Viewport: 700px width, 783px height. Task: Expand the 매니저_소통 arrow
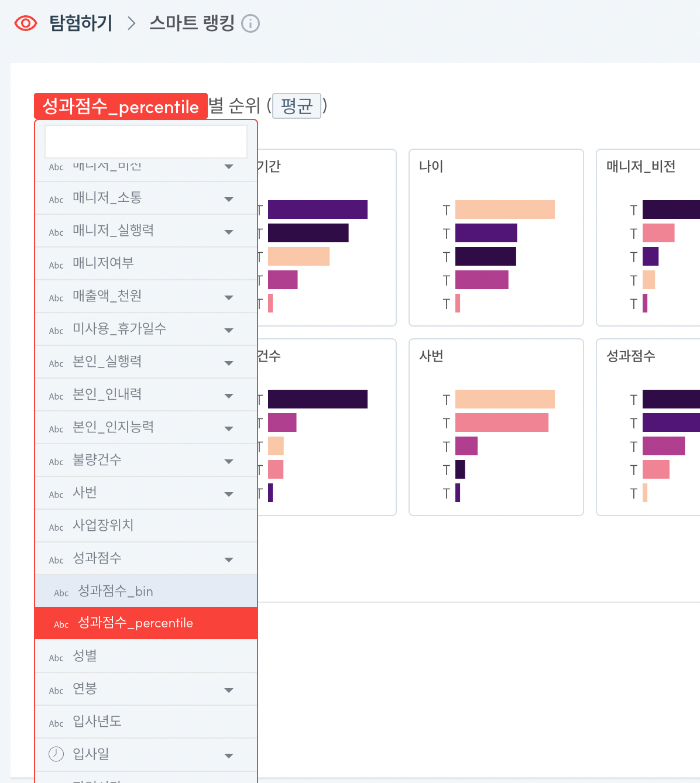229,199
